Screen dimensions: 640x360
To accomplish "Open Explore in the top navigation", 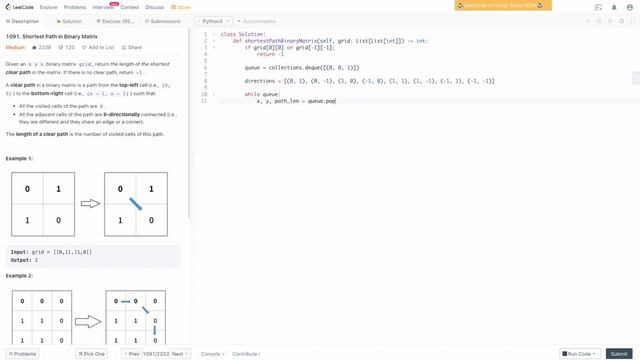I will coord(49,7).
